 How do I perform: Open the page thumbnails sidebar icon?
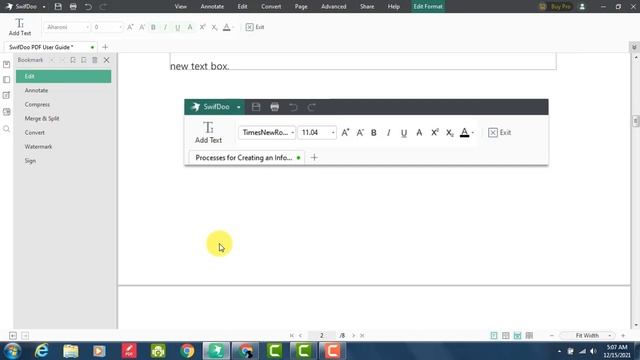point(7,80)
